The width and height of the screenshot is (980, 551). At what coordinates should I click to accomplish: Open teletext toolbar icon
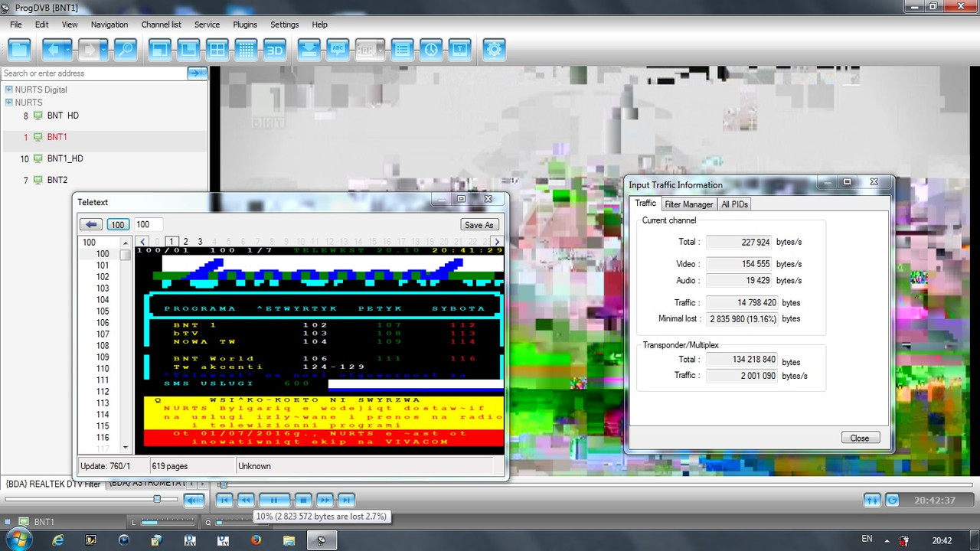click(460, 50)
